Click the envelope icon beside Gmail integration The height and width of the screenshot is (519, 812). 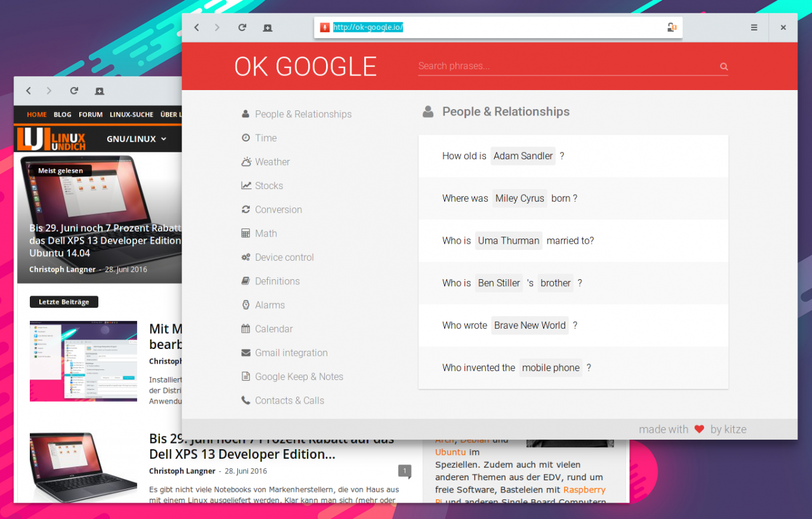click(x=246, y=353)
